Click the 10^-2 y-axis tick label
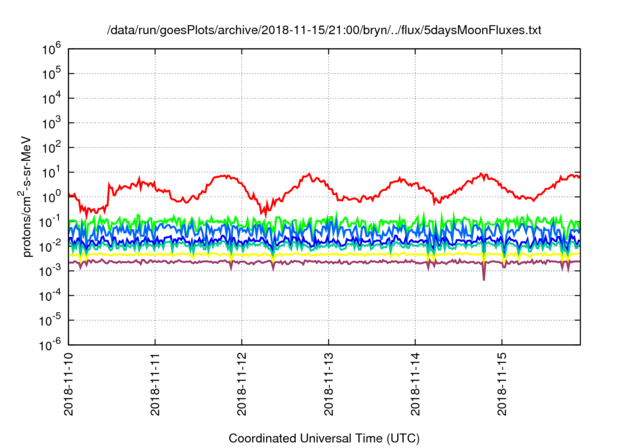Screen dimensions: 640x448 50,246
